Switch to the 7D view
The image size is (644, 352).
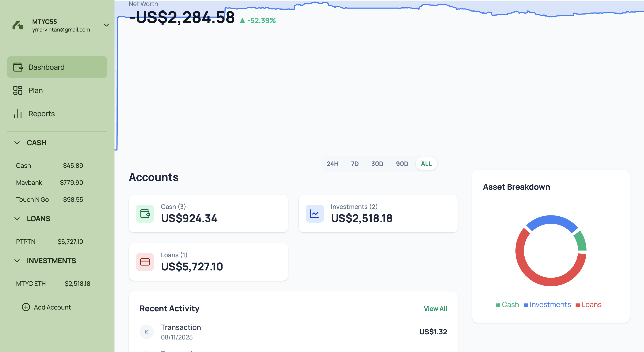tap(355, 164)
